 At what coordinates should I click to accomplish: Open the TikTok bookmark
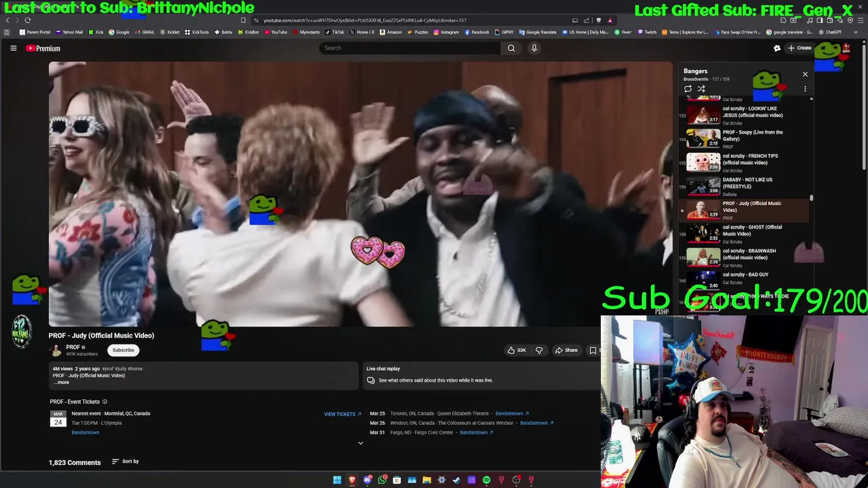click(335, 32)
